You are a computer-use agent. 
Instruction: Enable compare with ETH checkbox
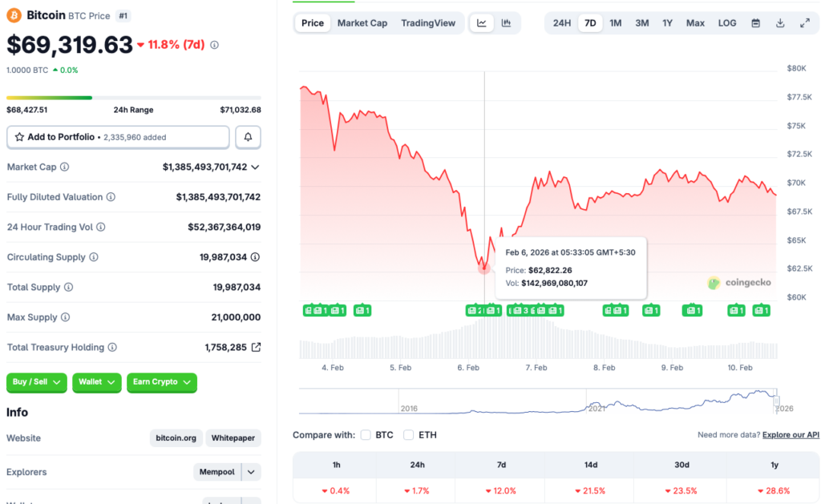(x=409, y=435)
